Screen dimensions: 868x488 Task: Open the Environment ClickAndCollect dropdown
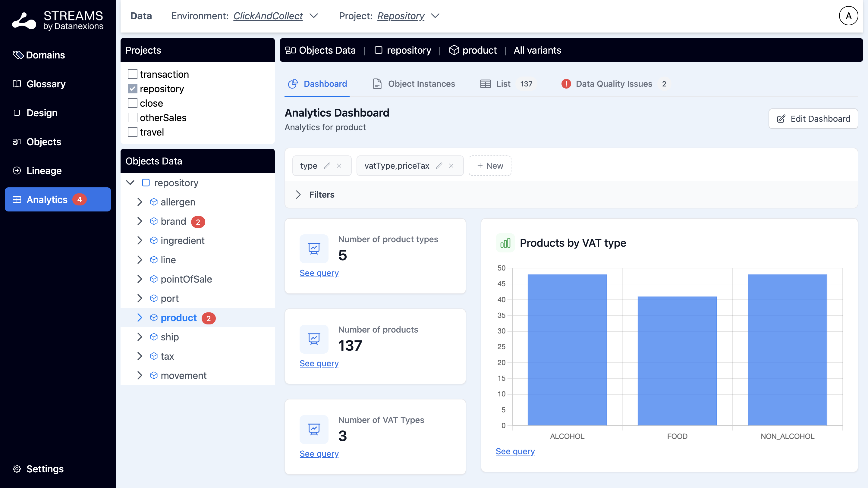[314, 16]
